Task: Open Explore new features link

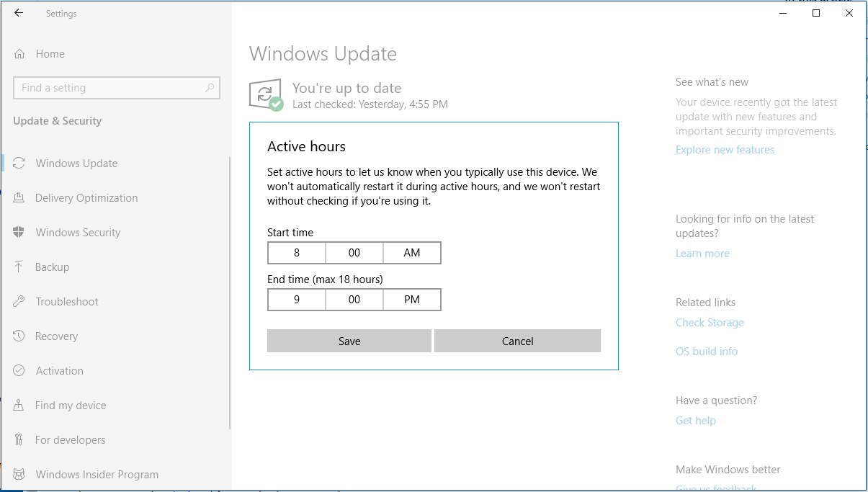Action: click(725, 150)
